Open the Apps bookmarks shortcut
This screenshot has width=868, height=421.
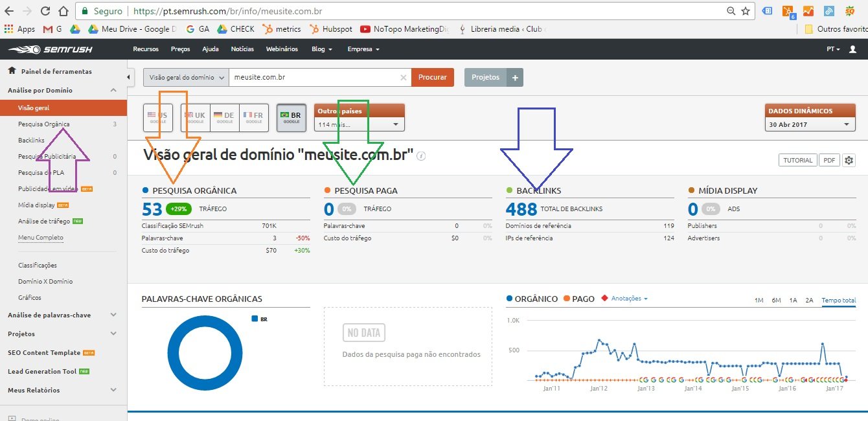(x=19, y=28)
